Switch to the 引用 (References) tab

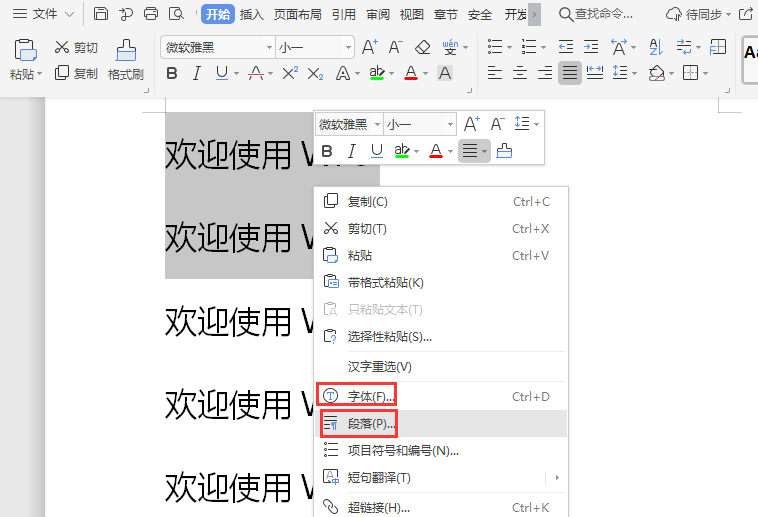coord(344,15)
